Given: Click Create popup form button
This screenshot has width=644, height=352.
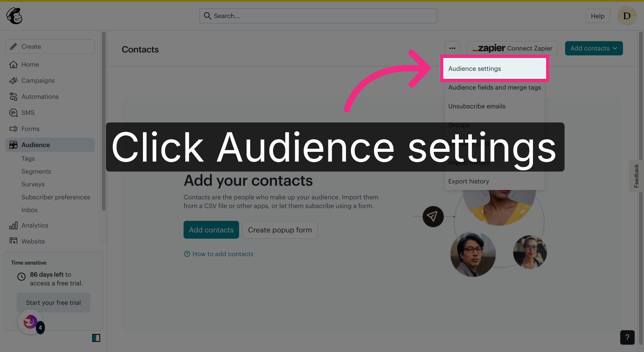Looking at the screenshot, I should 280,230.
